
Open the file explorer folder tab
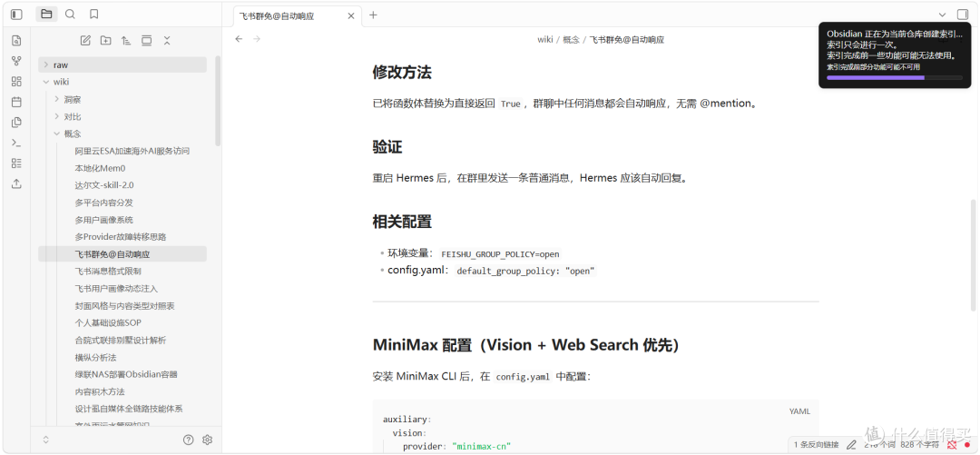46,14
